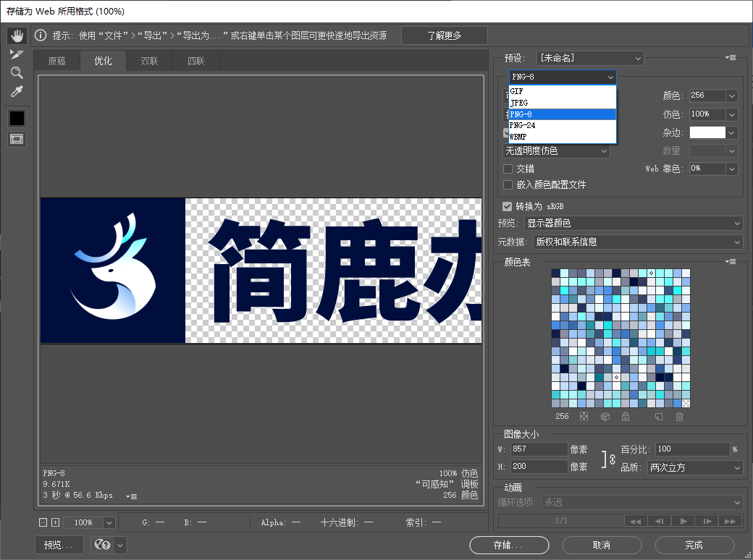
Task: Lock selected color in the color table
Action: 627,416
